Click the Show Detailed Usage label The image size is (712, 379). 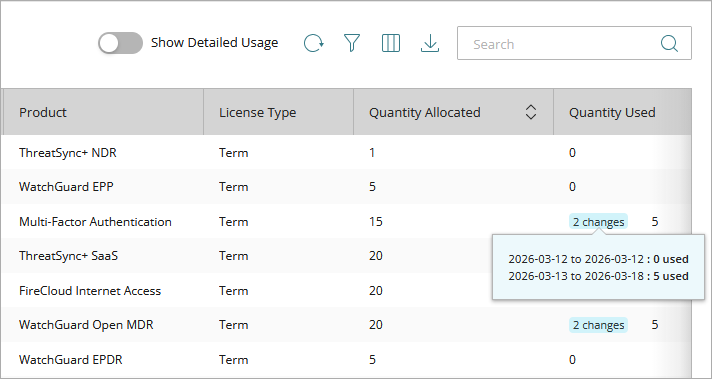[x=214, y=43]
